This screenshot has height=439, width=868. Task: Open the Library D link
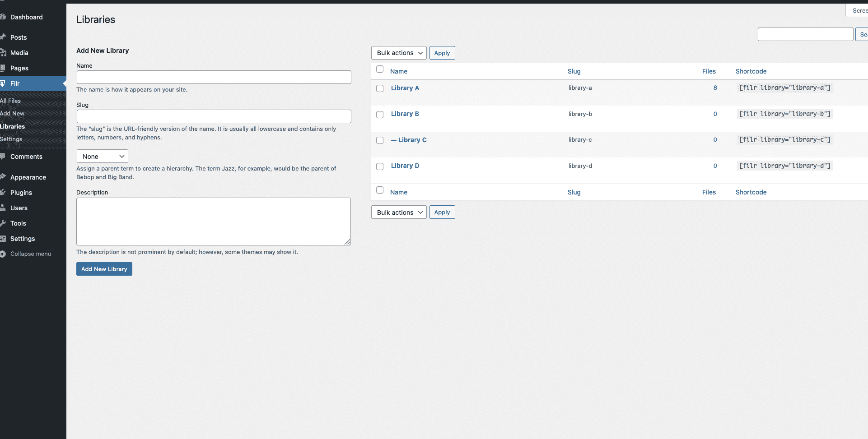tap(405, 166)
